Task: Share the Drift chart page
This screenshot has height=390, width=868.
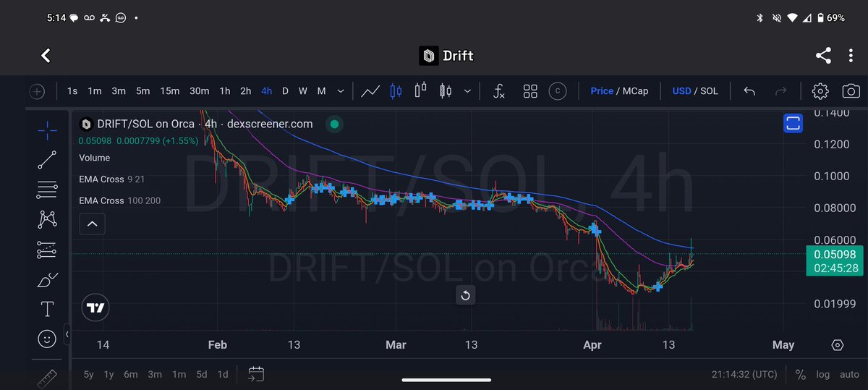Action: click(823, 56)
